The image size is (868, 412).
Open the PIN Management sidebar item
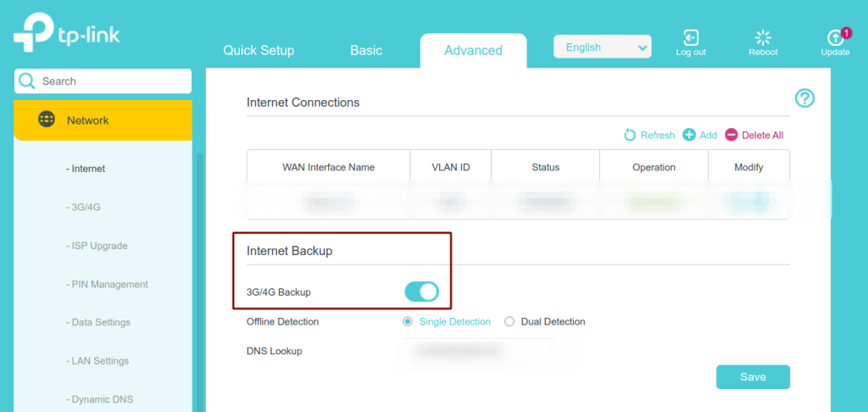click(x=107, y=284)
